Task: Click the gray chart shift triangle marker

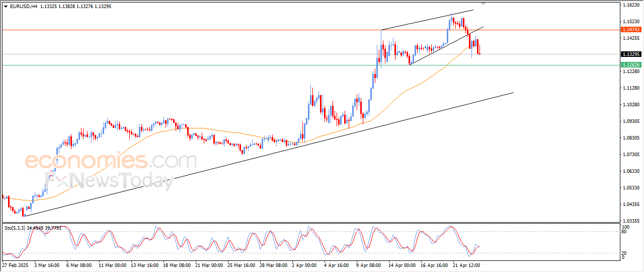Action: tap(484, 4)
